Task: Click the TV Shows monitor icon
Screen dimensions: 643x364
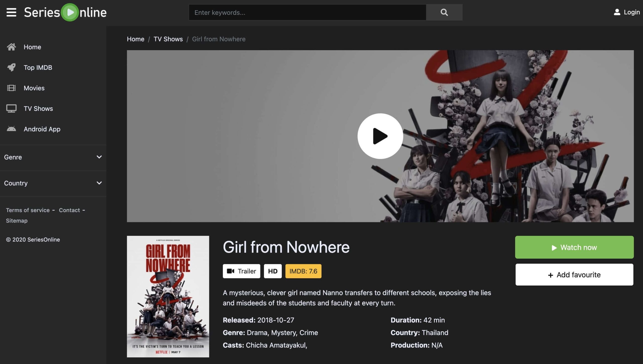Action: 11,109
